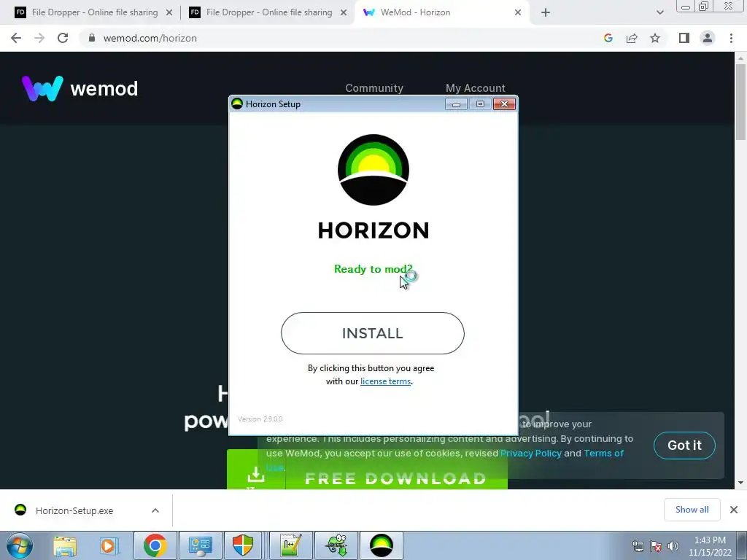Click the Google icon in the address bar

[x=608, y=38]
